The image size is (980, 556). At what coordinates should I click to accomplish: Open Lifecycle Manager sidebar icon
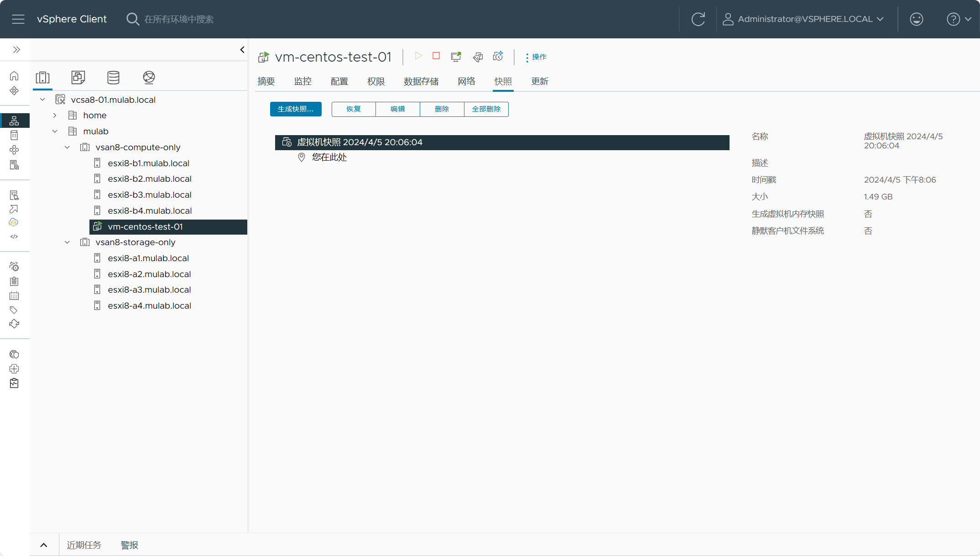(14, 324)
